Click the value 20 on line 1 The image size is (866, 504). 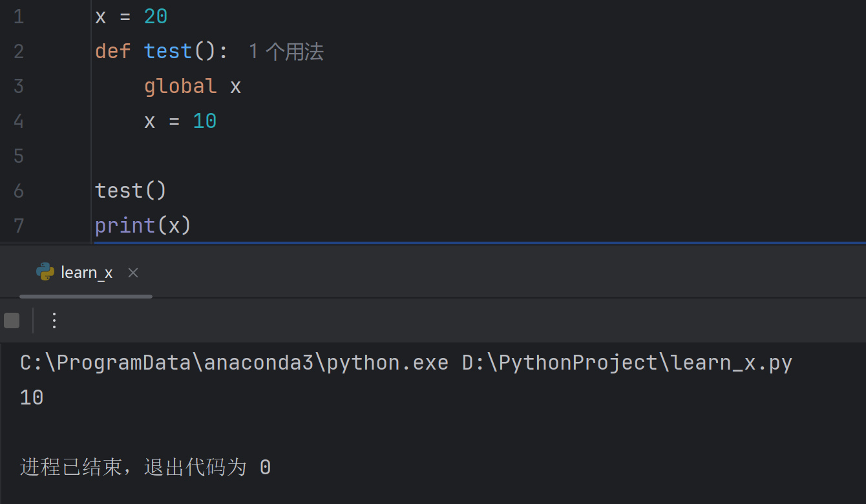pyautogui.click(x=156, y=17)
